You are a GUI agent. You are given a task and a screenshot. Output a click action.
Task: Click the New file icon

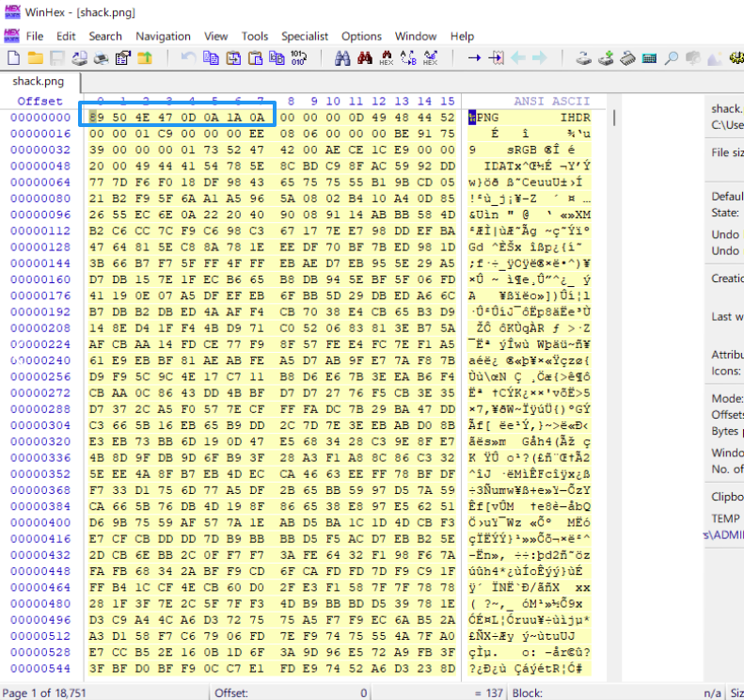click(13, 58)
